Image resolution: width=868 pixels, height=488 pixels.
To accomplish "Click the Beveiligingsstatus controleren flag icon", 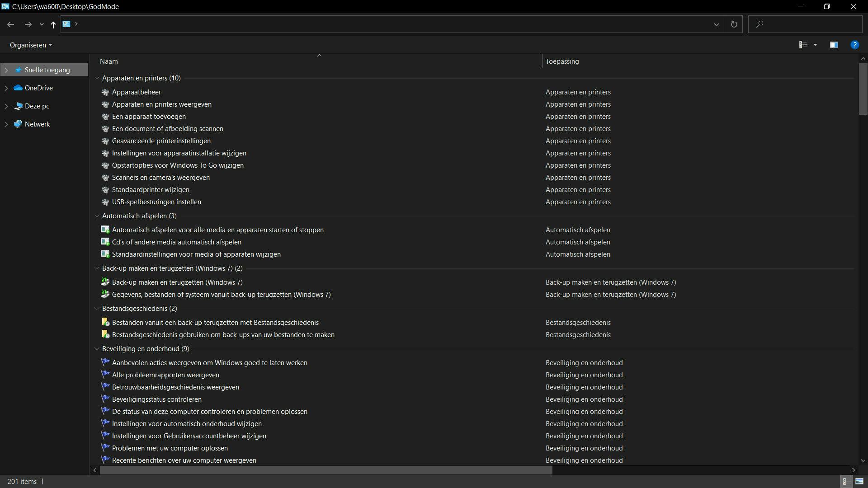I will (105, 399).
